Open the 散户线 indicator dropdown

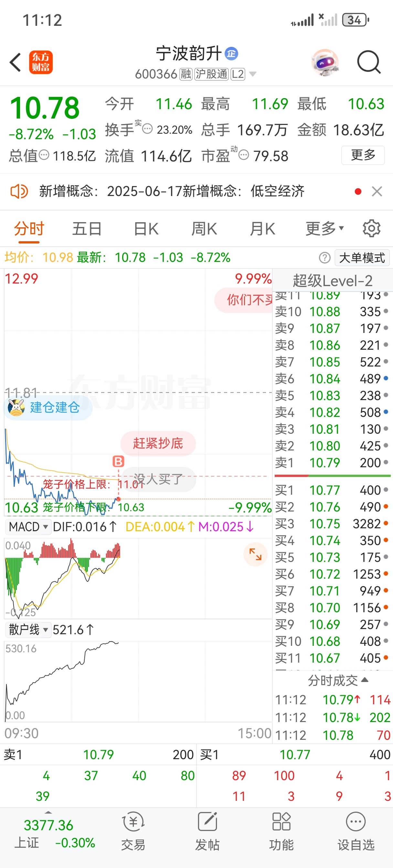(x=28, y=629)
